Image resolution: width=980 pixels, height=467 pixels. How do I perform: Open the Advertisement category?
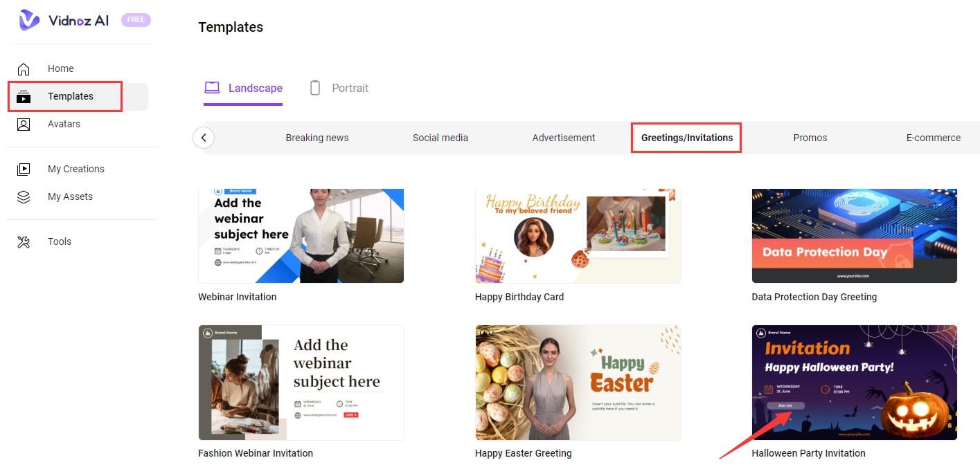pyautogui.click(x=564, y=138)
